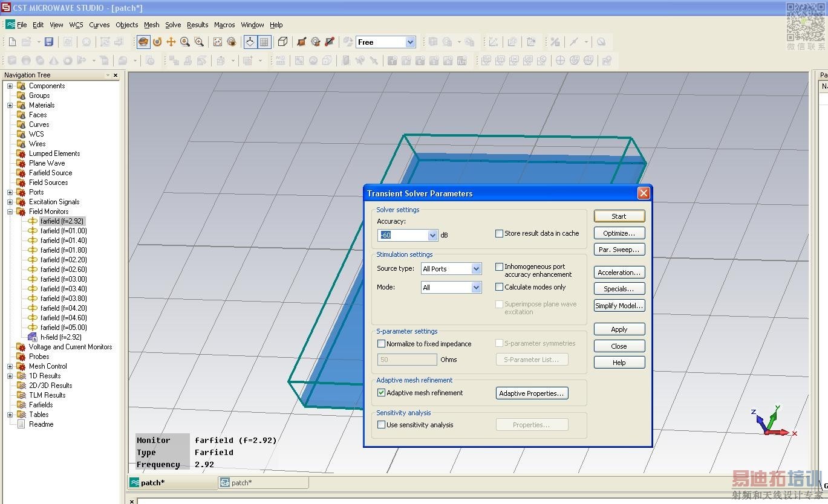Screen dimensions: 828x504
Task: Open the Results menu
Action: (x=197, y=25)
